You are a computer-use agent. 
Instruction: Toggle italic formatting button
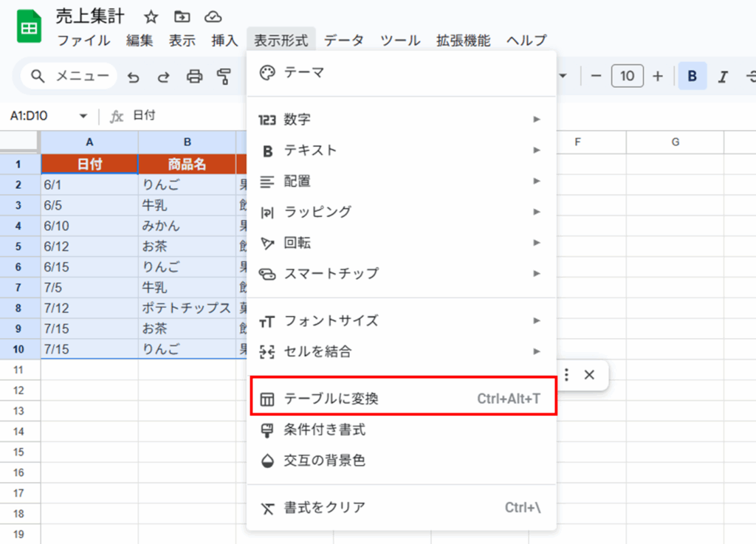[723, 76]
